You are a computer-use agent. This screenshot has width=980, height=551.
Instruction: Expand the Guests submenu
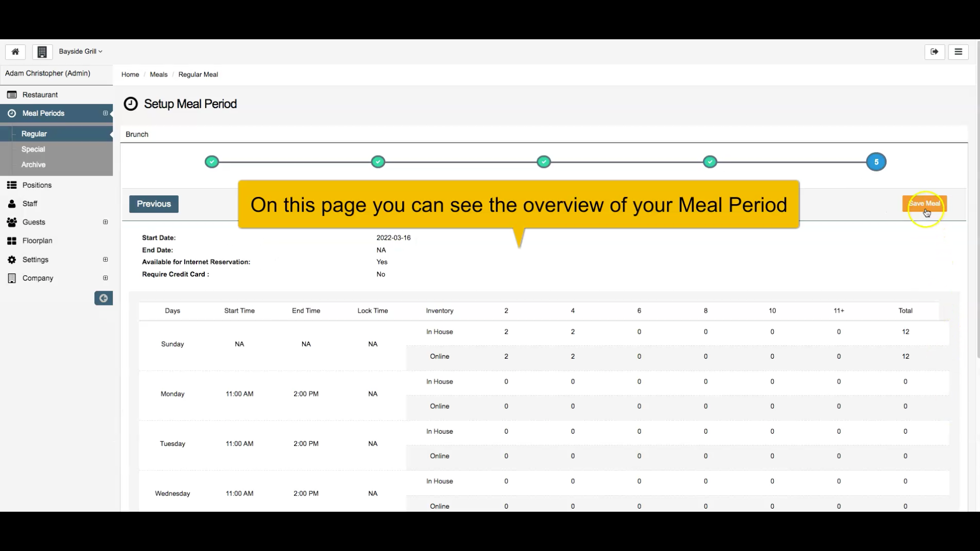[105, 222]
